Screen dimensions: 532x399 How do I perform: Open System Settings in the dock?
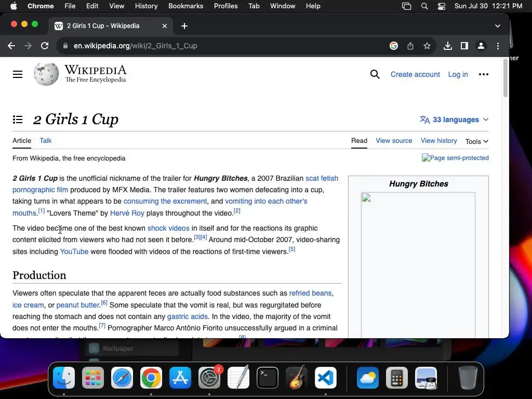(209, 378)
